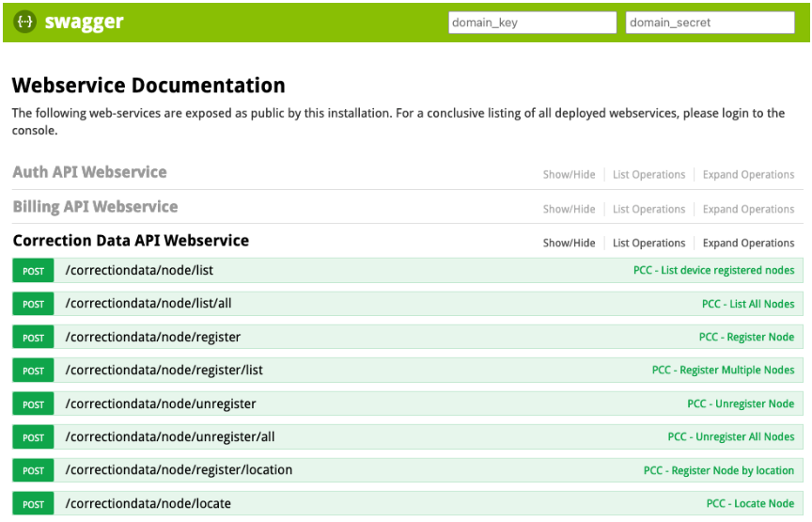The width and height of the screenshot is (812, 522).
Task: Collapse the Correction Data API Webservice heading
Action: click(131, 241)
